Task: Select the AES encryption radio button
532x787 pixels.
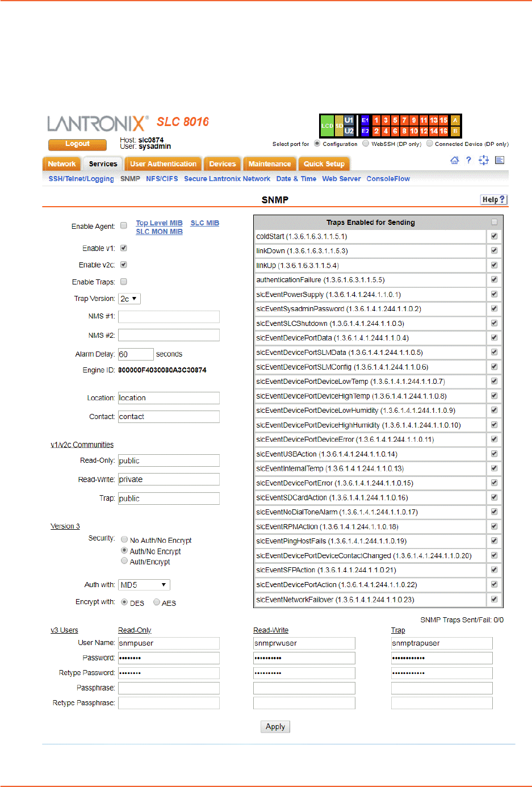Action: [157, 602]
